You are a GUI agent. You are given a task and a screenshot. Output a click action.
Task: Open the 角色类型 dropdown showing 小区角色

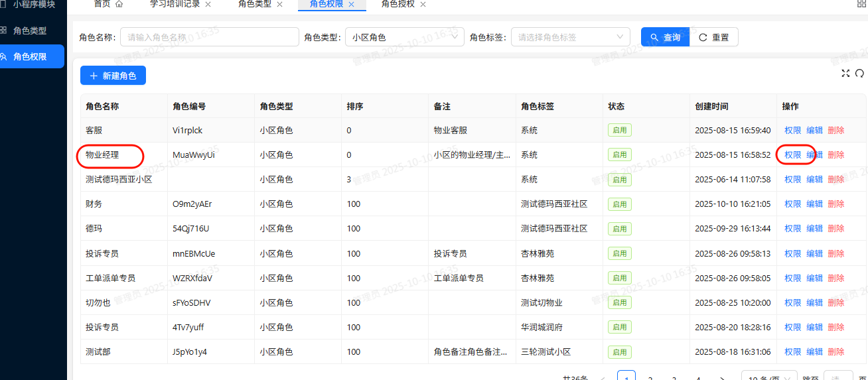tap(405, 37)
